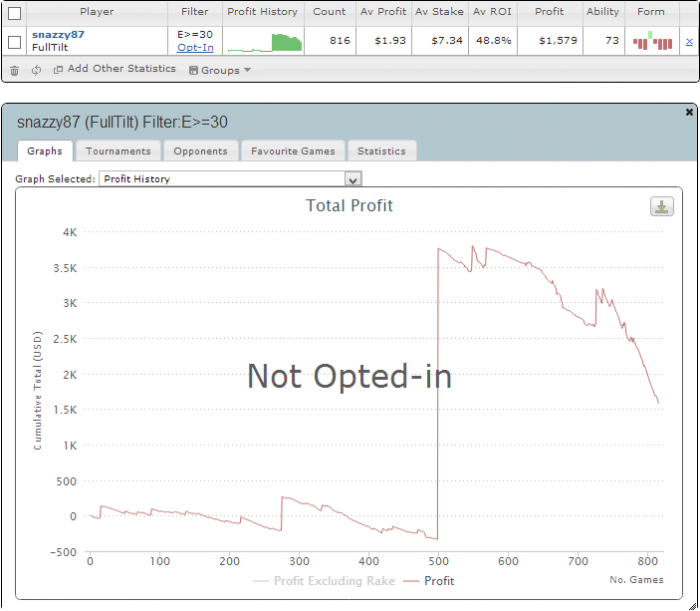The width and height of the screenshot is (700, 611).
Task: Tick the checkbox for snazzy87 row
Action: 14,42
